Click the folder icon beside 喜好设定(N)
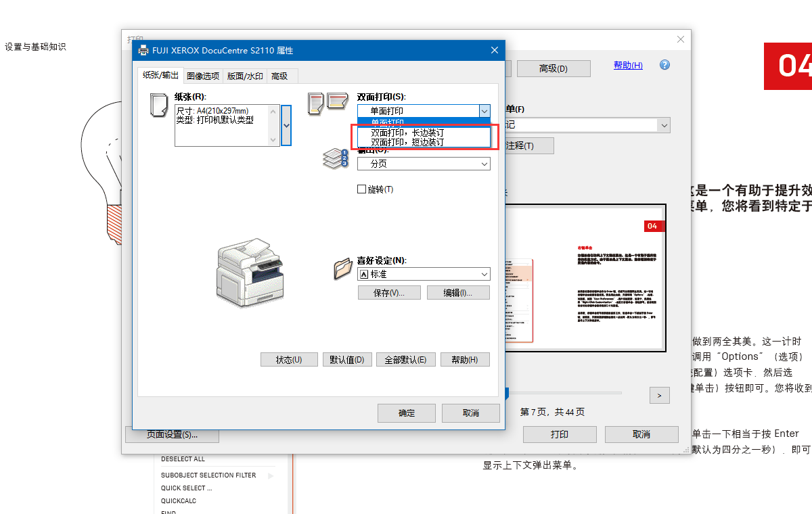Viewport: 812px width, 514px height. (x=344, y=268)
